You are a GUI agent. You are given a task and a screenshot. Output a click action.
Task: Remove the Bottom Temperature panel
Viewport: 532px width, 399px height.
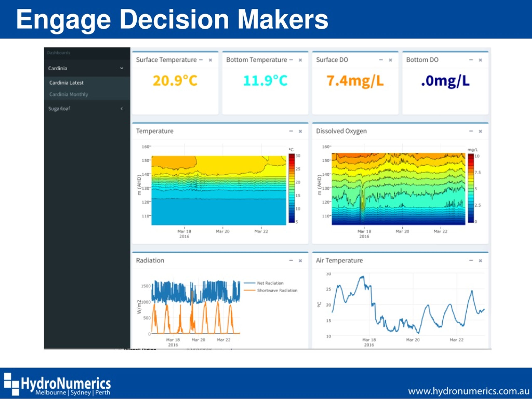tap(300, 60)
